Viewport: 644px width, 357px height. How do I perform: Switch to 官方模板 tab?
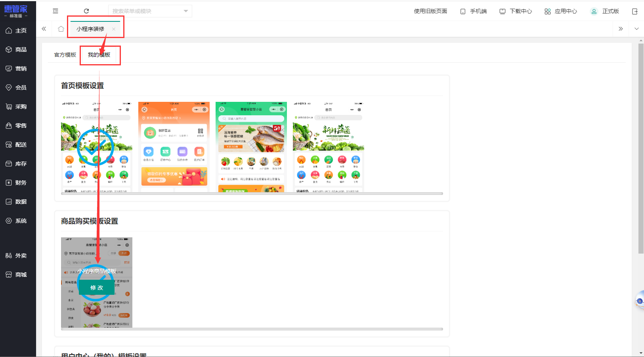coord(65,55)
